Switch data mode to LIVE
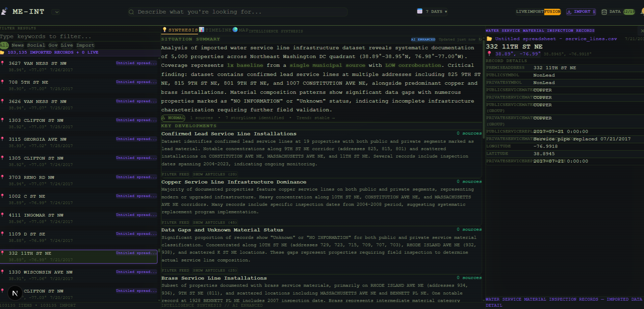This screenshot has width=644, height=309. 521,11
